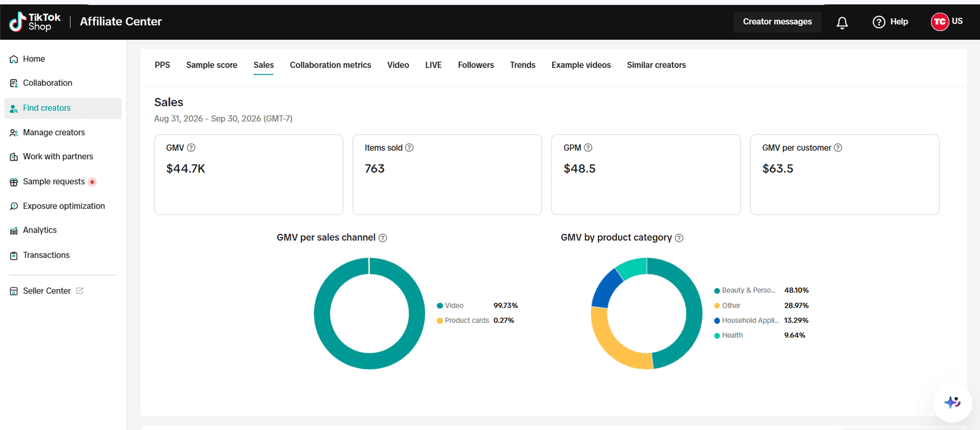
Task: Click the Sales date range text
Action: click(x=224, y=119)
